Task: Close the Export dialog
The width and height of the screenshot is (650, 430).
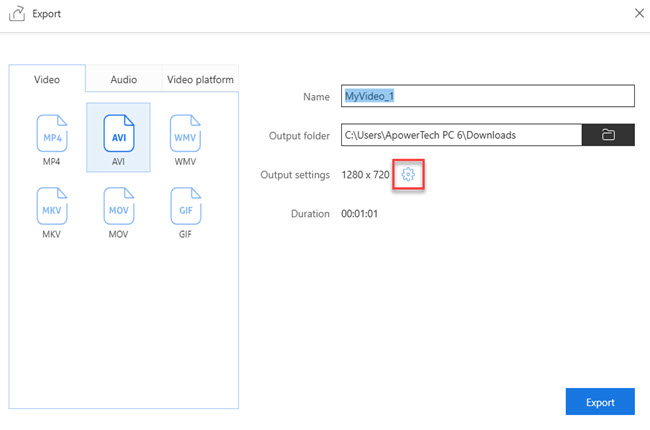Action: coord(639,13)
